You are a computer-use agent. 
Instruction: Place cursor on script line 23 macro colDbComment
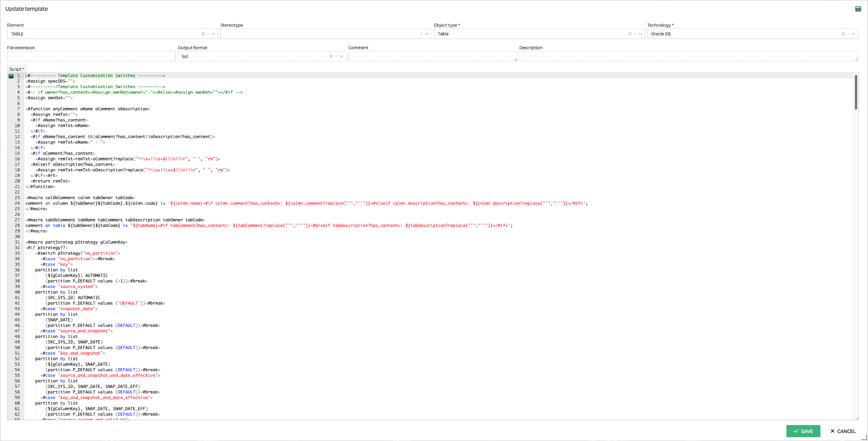[80, 198]
